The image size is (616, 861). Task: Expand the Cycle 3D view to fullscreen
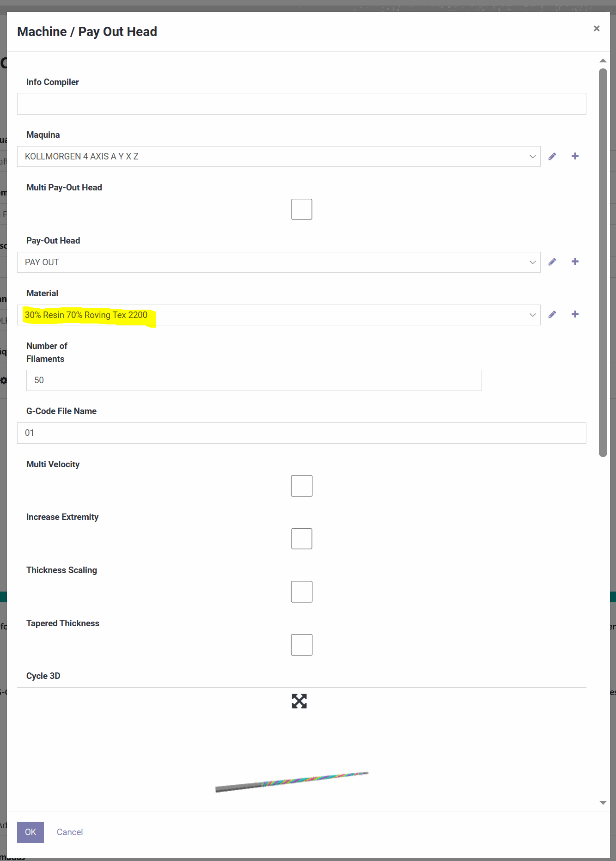[x=299, y=701]
